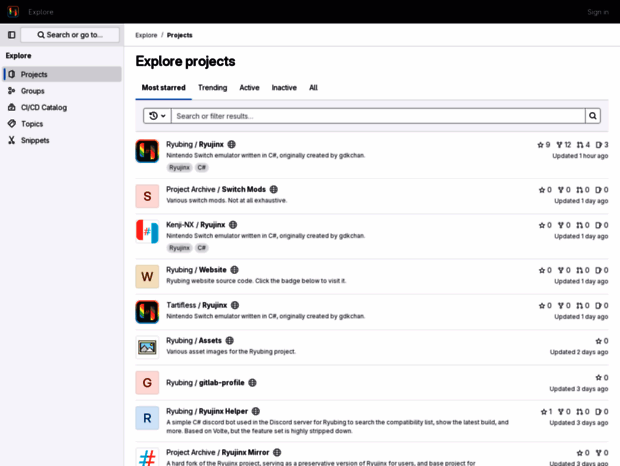Open the Ryubing / Website project

[x=196, y=270]
